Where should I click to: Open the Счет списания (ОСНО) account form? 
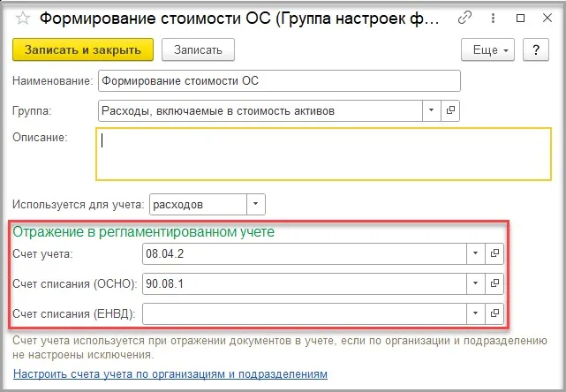494,283
